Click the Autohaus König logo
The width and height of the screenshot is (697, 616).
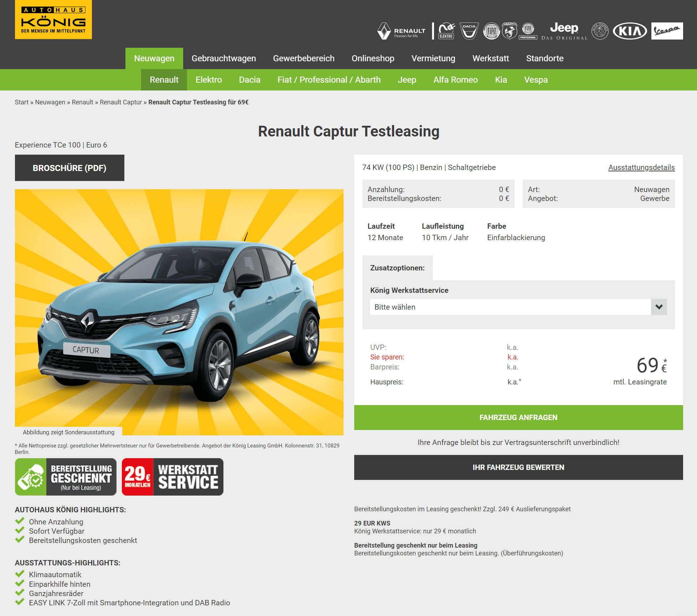tap(53, 20)
